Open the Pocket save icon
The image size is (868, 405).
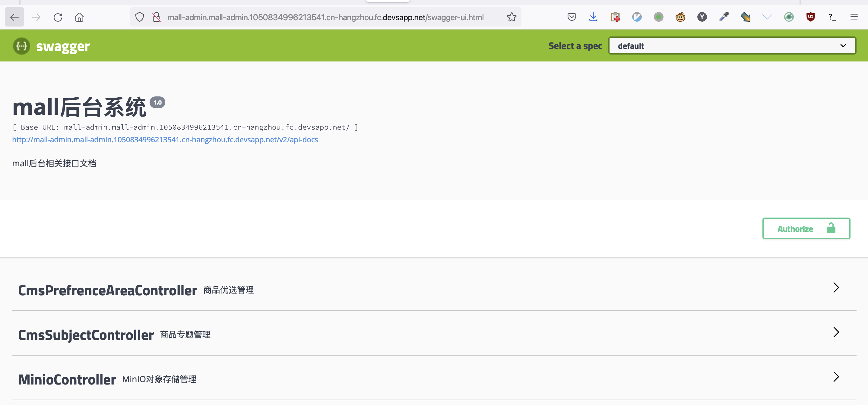coord(572,17)
